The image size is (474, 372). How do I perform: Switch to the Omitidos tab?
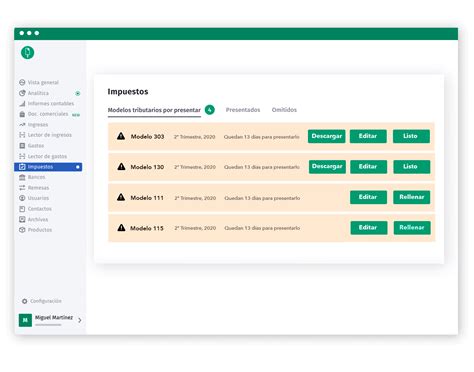[284, 110]
